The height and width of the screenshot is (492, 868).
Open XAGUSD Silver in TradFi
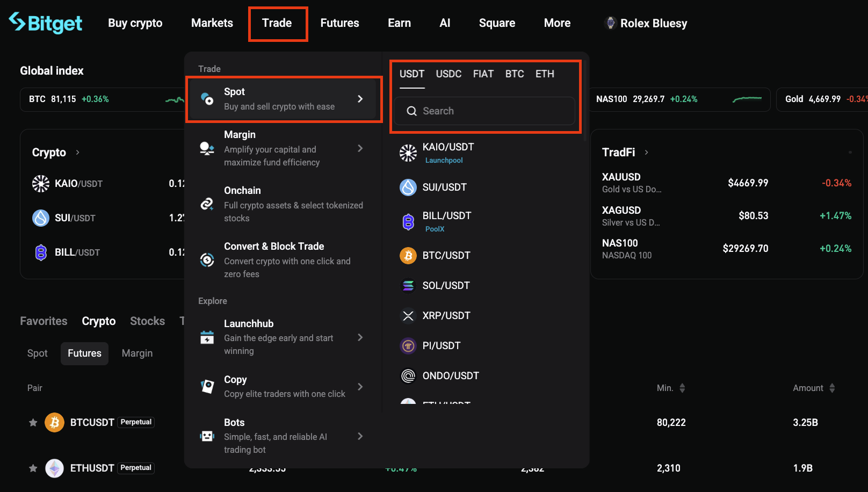pos(727,216)
